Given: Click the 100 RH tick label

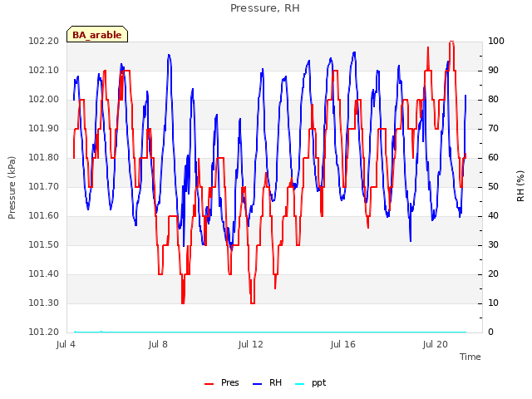Looking at the screenshot, I should coord(496,42).
